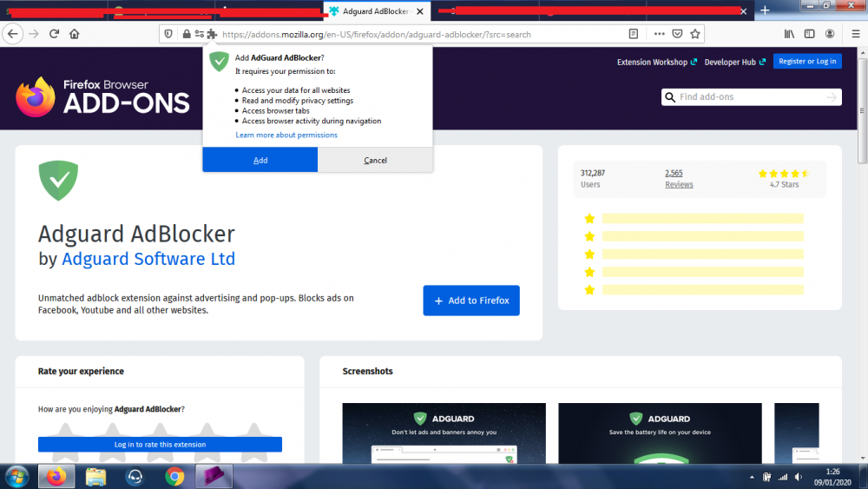
Task: Click Register or Log in button
Action: click(x=807, y=62)
